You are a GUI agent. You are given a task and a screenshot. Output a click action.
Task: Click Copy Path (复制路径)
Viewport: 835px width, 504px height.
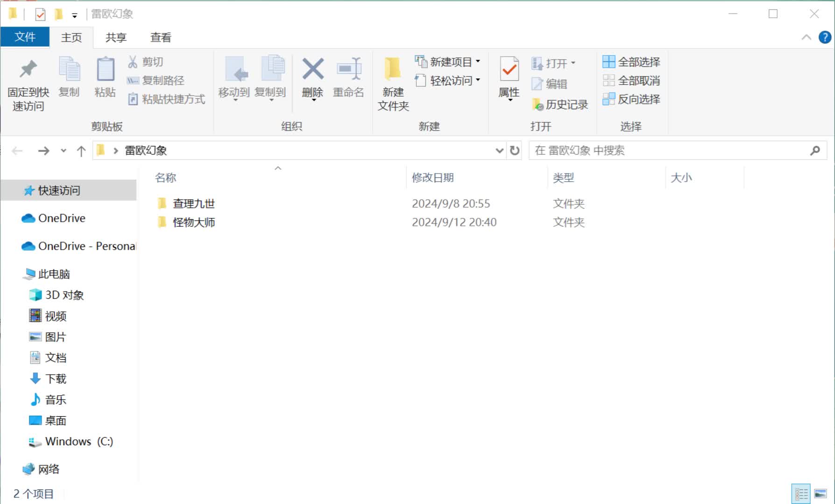(156, 81)
